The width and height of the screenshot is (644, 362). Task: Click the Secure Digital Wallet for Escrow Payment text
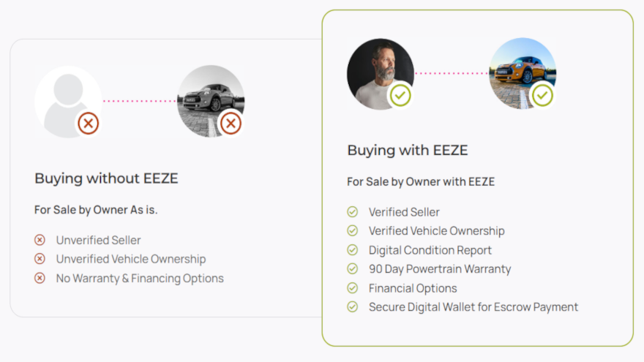tap(473, 307)
